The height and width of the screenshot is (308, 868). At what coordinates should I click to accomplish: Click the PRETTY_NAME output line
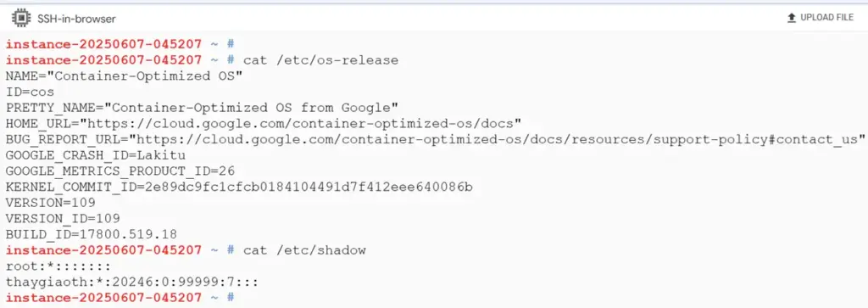pyautogui.click(x=202, y=107)
